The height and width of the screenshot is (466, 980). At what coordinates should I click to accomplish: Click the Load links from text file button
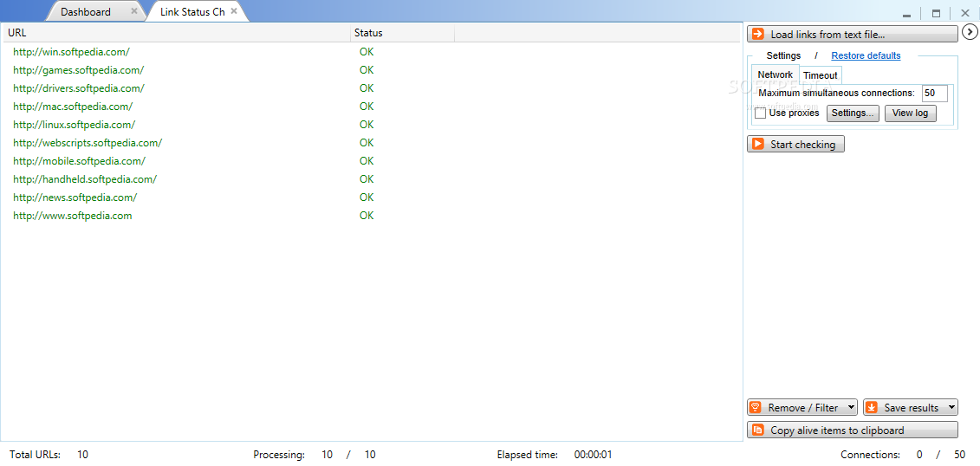[853, 34]
